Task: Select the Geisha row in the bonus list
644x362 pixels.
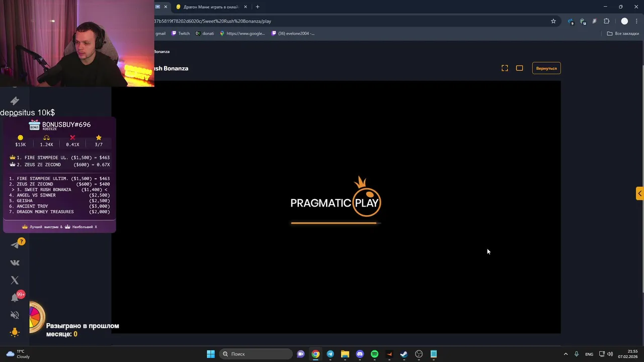Action: 59,201
